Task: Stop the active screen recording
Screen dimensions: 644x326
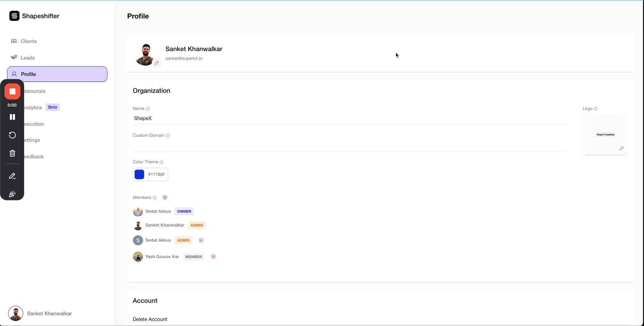Action: point(12,91)
